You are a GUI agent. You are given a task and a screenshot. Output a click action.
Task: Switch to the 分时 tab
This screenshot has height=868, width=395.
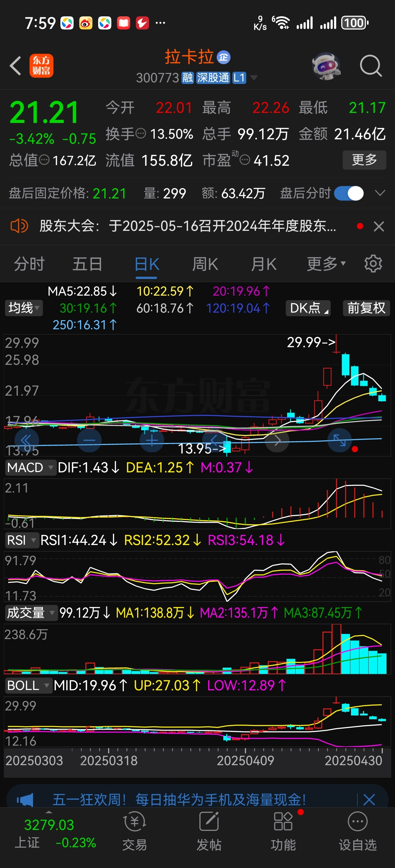29,264
